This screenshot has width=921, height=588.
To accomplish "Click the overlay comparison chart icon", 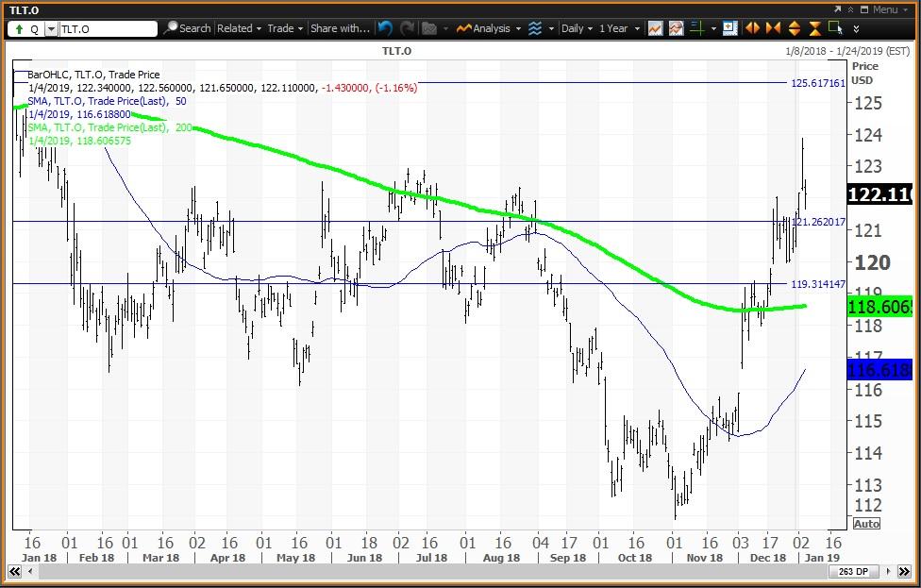I will coord(676,28).
